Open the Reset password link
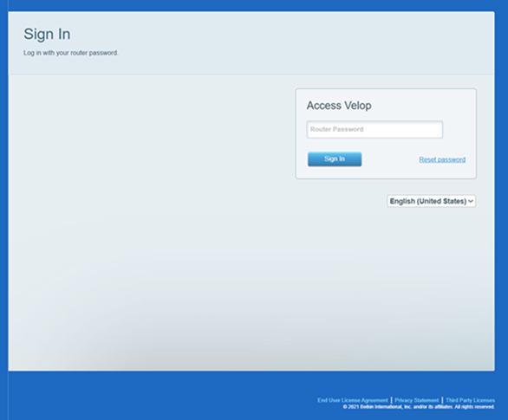 pyautogui.click(x=442, y=159)
